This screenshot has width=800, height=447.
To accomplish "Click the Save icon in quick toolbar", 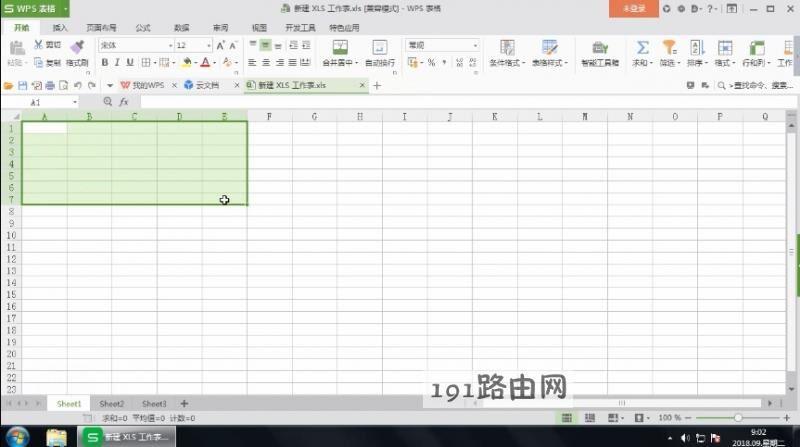I will click(22, 85).
